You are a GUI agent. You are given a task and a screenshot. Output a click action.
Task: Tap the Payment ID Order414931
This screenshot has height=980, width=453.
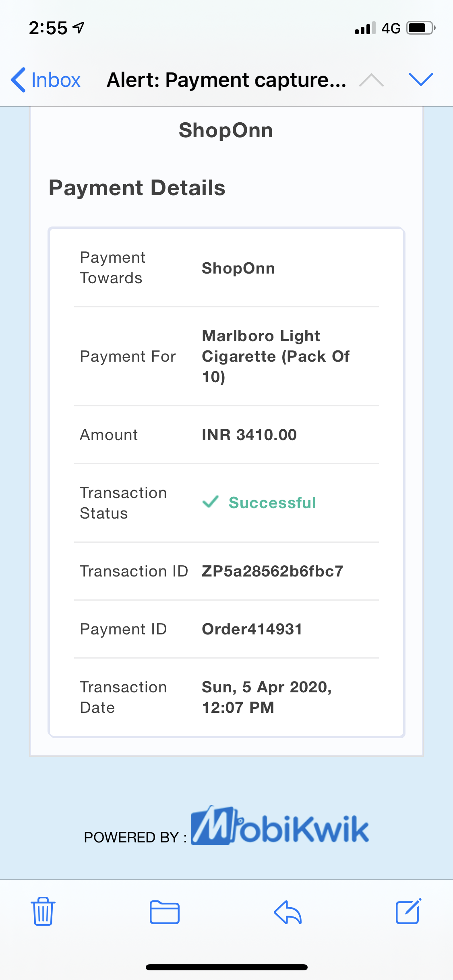coord(252,629)
